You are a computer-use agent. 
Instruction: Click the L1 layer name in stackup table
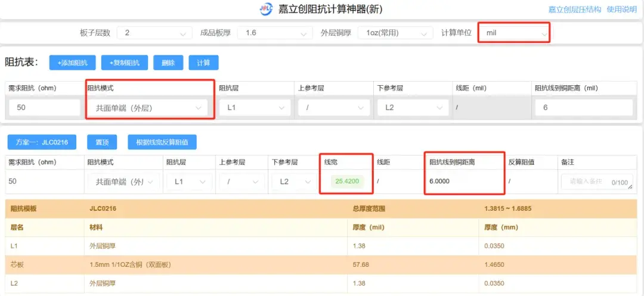tap(14, 246)
